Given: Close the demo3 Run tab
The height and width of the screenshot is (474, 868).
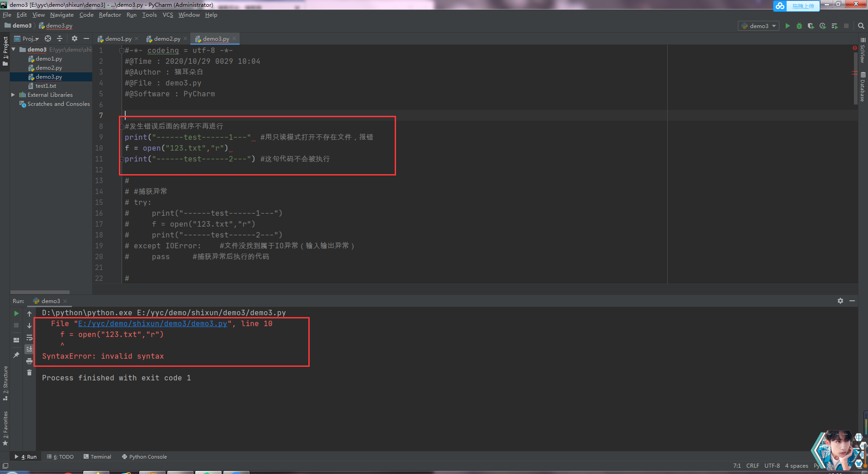Looking at the screenshot, I should 65,301.
